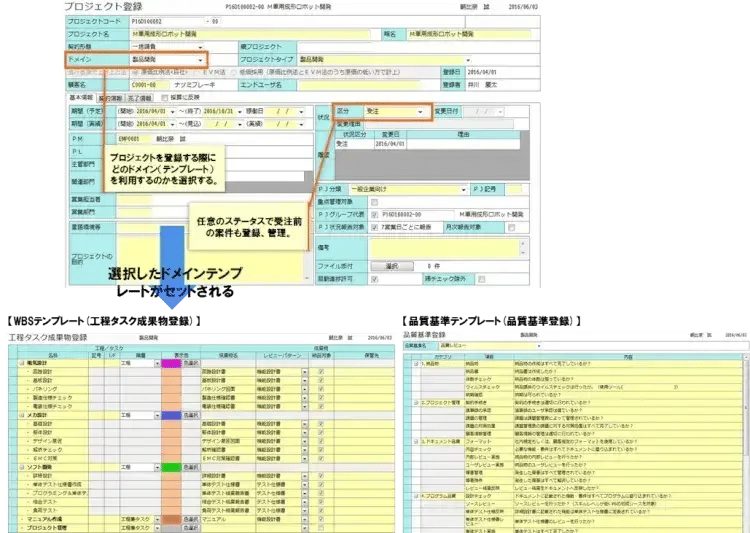Open the 区分 status dropdown
Viewport: 750px width, 533px height.
tap(422, 112)
